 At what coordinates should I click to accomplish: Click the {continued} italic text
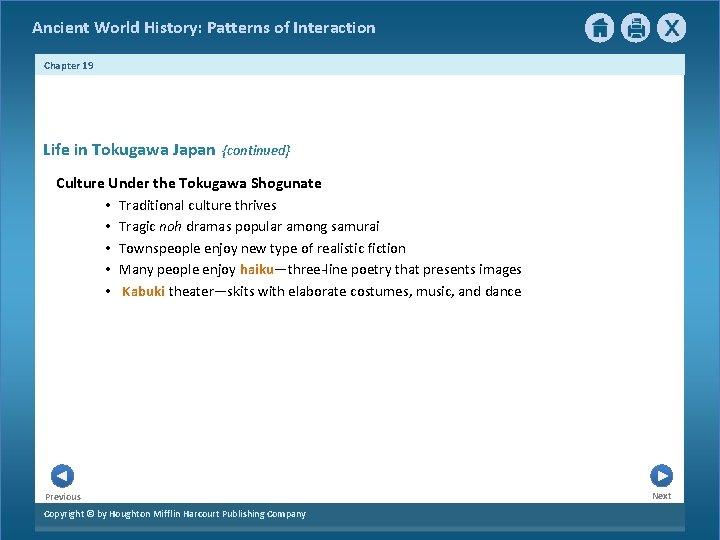tap(256, 151)
